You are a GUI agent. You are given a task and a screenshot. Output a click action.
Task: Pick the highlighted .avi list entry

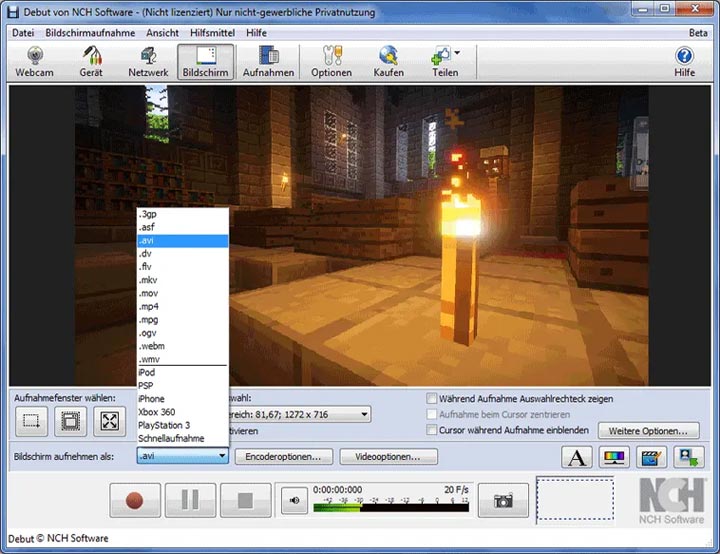[x=183, y=240]
